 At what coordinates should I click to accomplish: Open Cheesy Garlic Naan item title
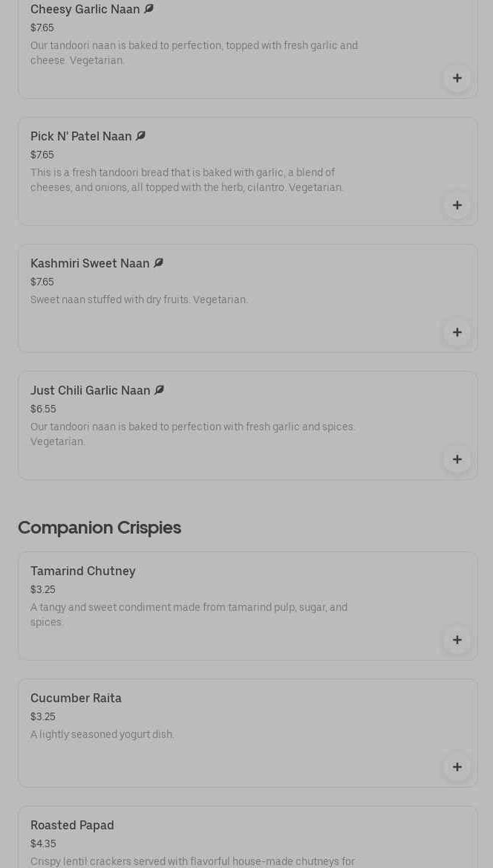pyautogui.click(x=85, y=10)
